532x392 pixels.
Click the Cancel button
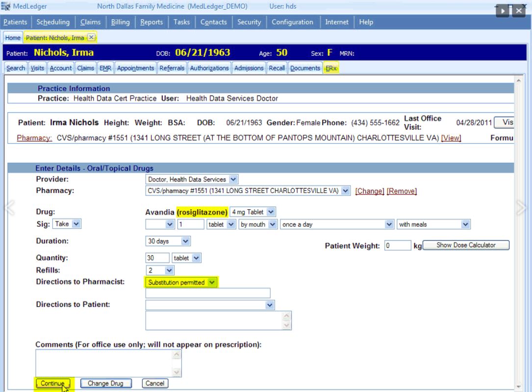pos(155,383)
